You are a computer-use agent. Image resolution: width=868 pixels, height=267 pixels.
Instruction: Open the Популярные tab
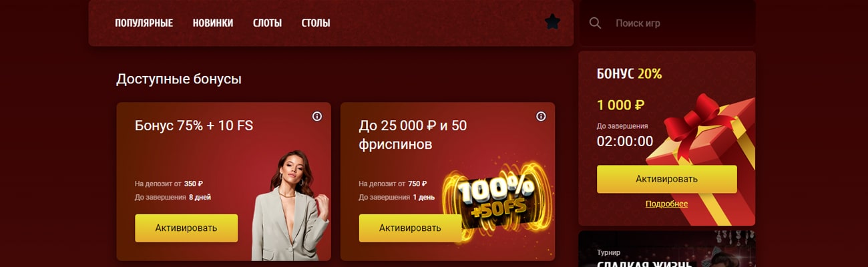(x=144, y=23)
